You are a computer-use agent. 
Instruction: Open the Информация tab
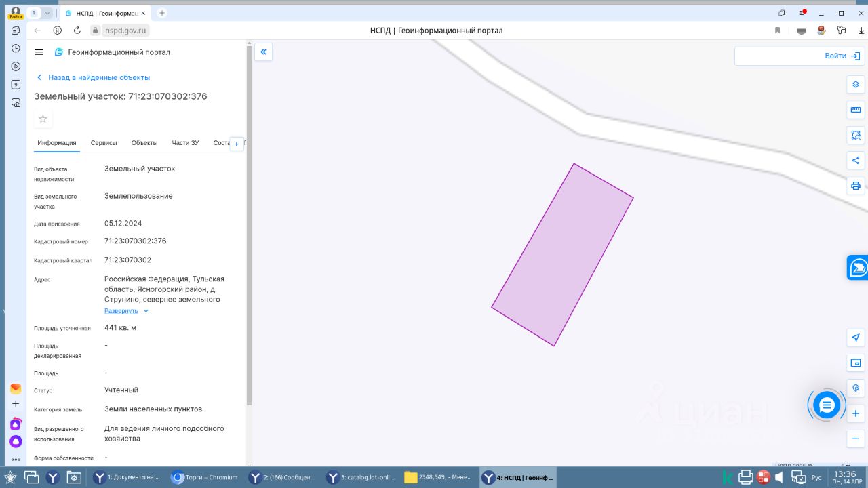(57, 143)
